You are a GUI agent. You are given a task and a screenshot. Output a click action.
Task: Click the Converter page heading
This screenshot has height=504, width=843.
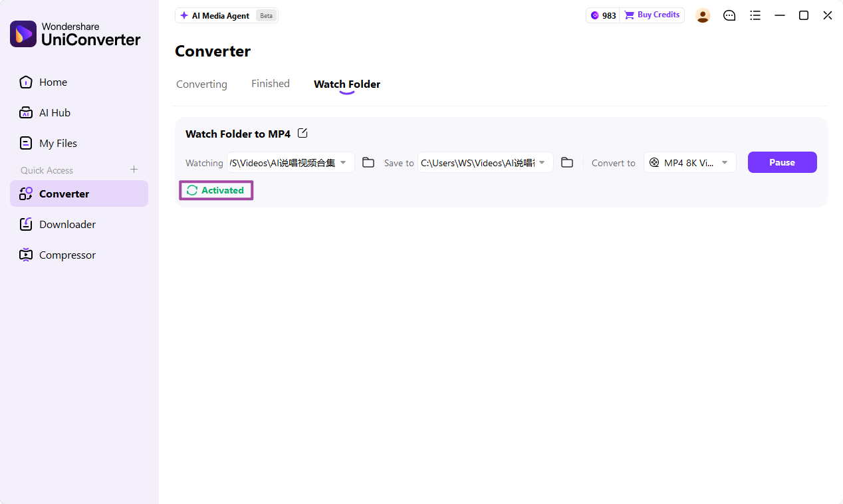[x=213, y=51]
